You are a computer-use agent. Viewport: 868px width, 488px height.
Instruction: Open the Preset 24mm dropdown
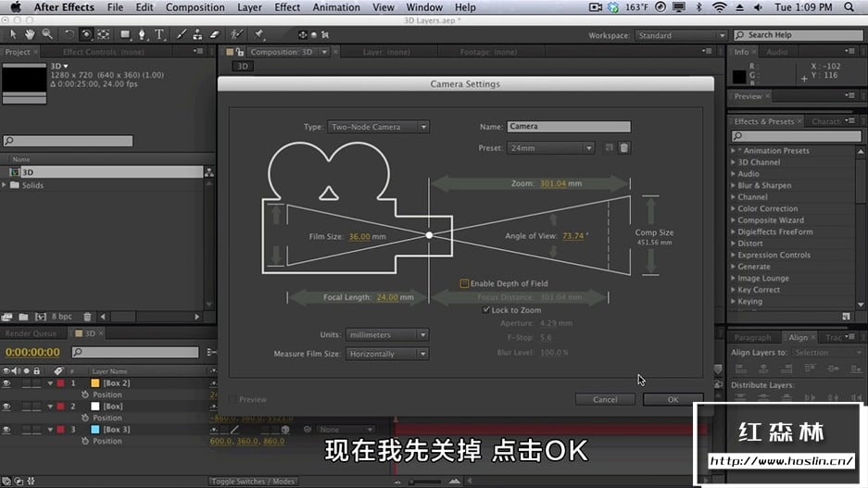(x=550, y=148)
